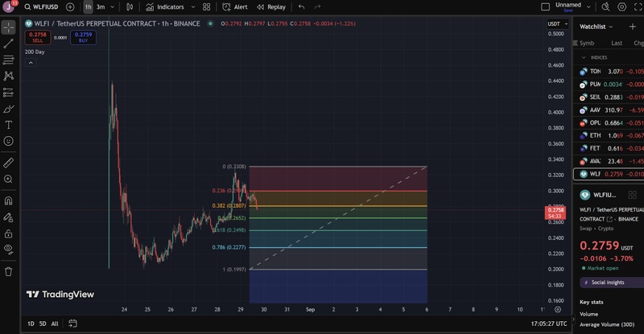This screenshot has height=334, width=644.
Task: Select the TON watchlist row
Action: click(609, 72)
